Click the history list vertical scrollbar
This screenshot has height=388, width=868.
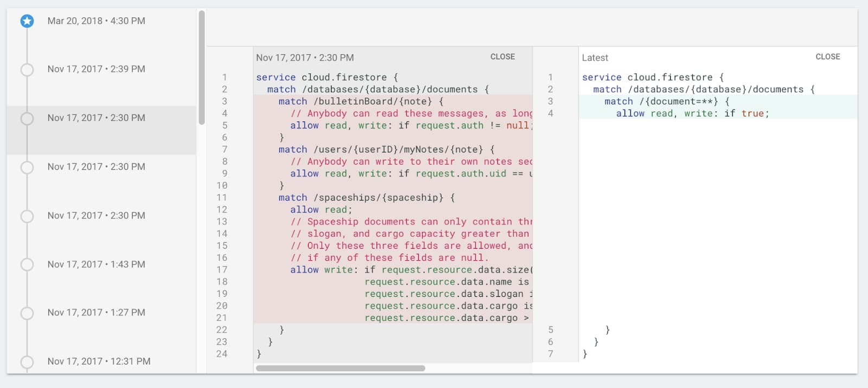[202, 68]
